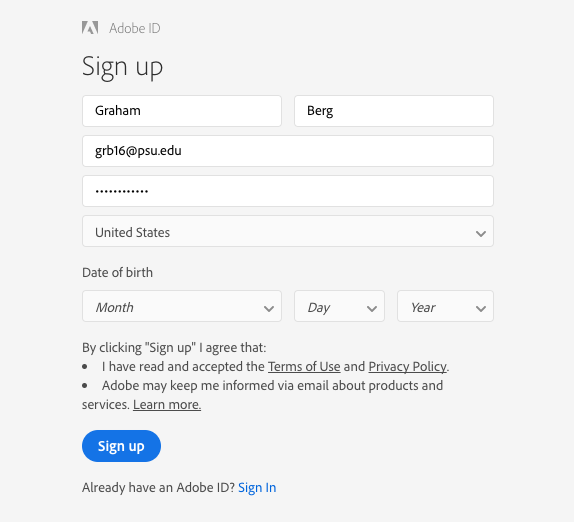Select the email field with grb16@psu.edu
Image resolution: width=574 pixels, height=522 pixels.
[x=288, y=151]
